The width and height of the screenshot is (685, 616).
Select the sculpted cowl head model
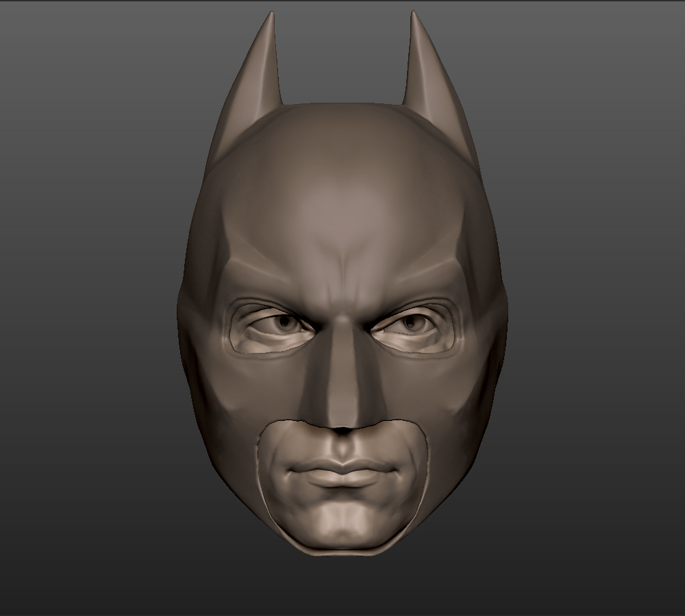pos(342,284)
